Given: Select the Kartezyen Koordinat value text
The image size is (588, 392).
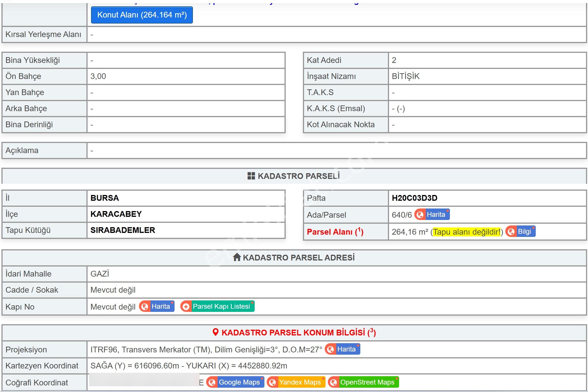Looking at the screenshot, I should (189, 366).
